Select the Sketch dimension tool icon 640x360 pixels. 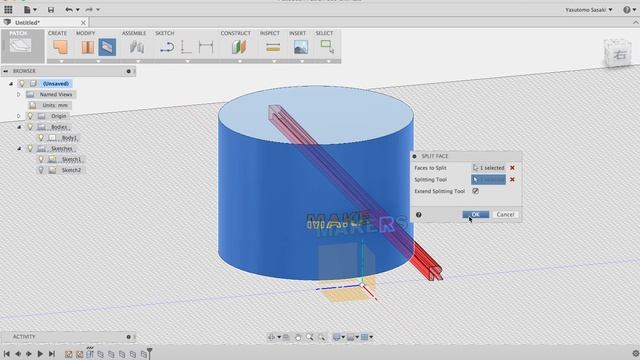[x=206, y=47]
